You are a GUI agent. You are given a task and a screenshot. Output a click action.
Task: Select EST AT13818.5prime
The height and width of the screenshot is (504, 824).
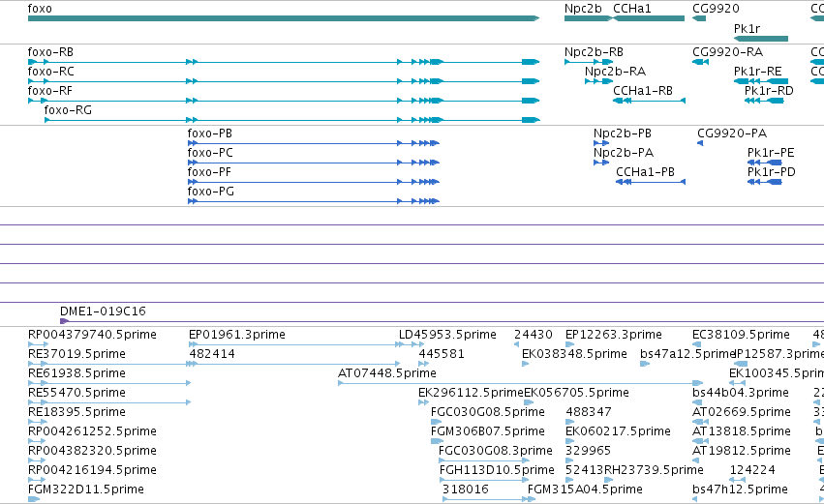coord(742,431)
